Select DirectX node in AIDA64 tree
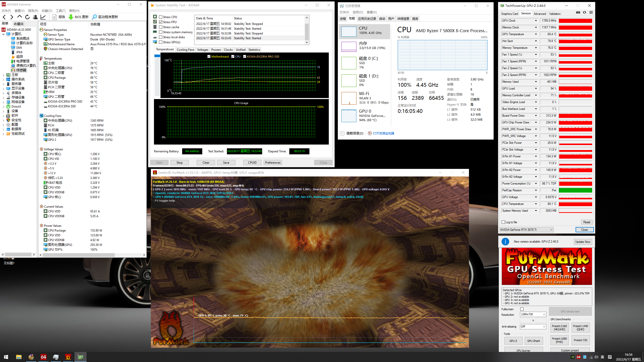Image resolution: width=644 pixels, height=362 pixels. (x=14, y=106)
